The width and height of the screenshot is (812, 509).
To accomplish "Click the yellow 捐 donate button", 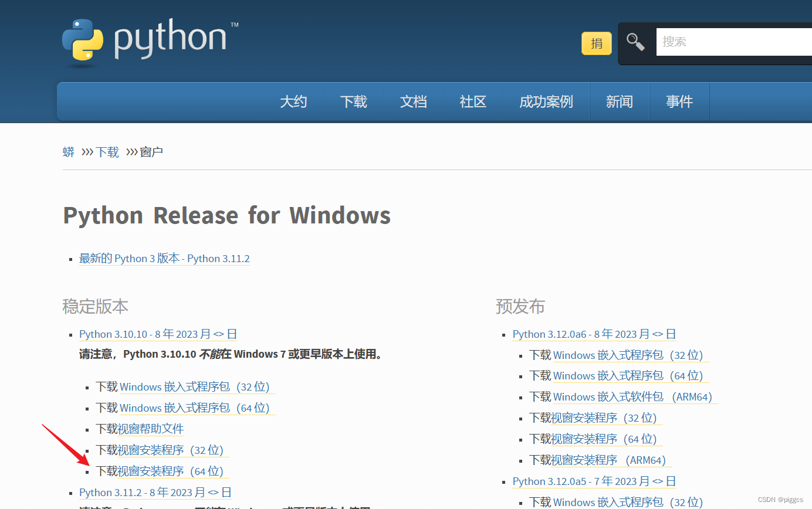I will 597,43.
